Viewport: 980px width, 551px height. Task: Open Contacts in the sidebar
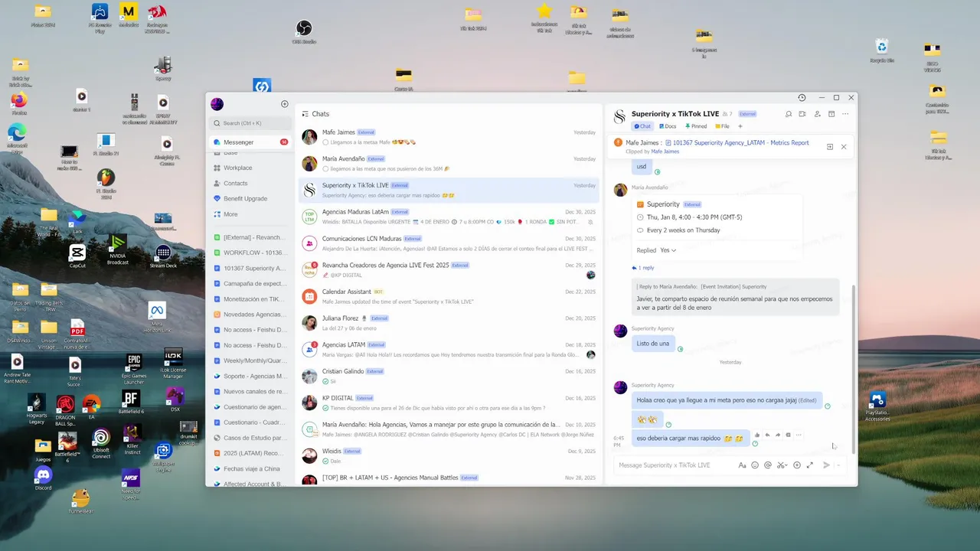pyautogui.click(x=250, y=184)
